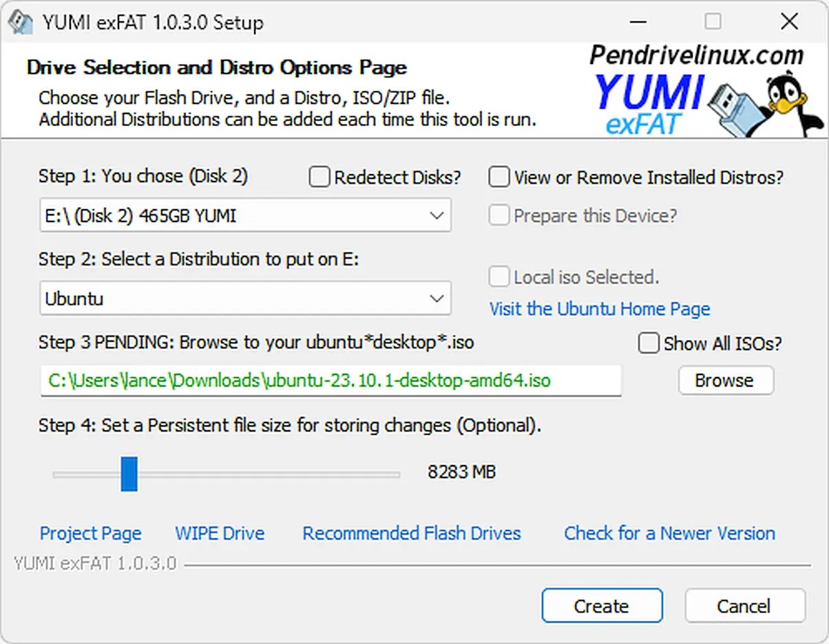Open the Recommended Flash Drives link
829x644 pixels.
click(412, 533)
